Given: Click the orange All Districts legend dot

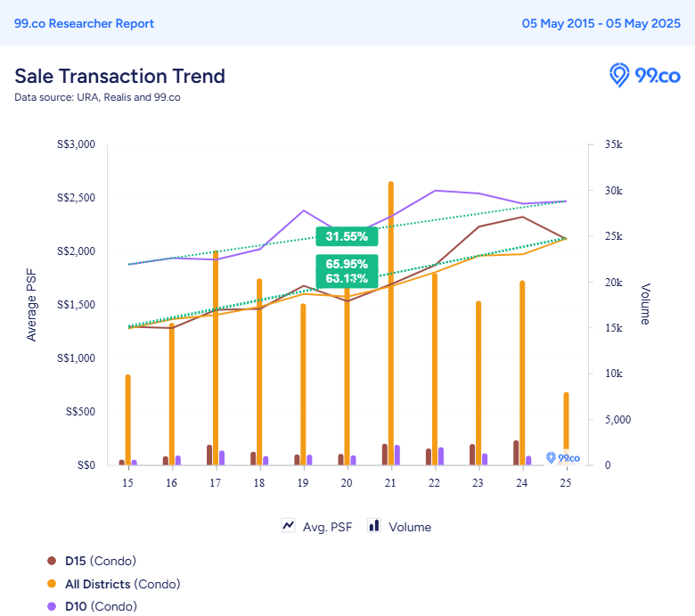Looking at the screenshot, I should point(52,584).
